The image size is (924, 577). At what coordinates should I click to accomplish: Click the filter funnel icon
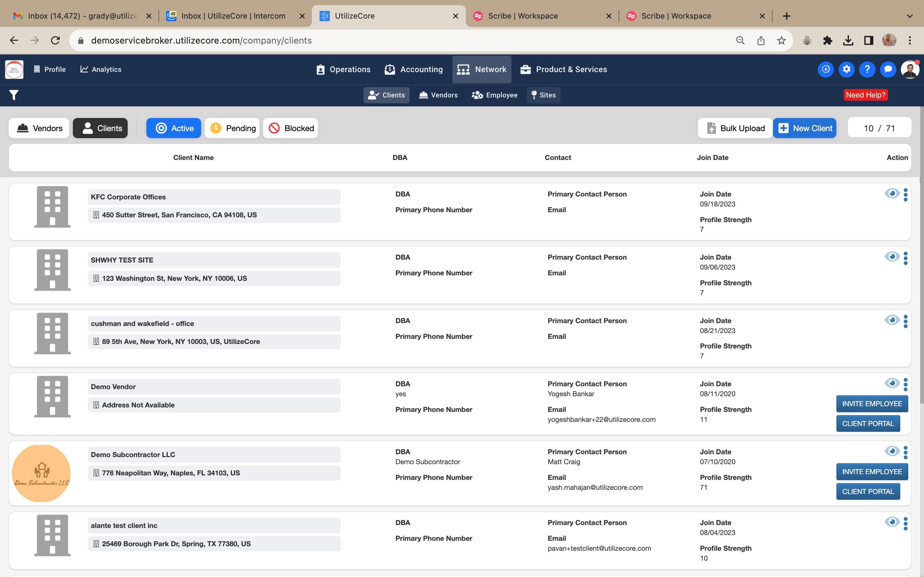[x=14, y=95]
